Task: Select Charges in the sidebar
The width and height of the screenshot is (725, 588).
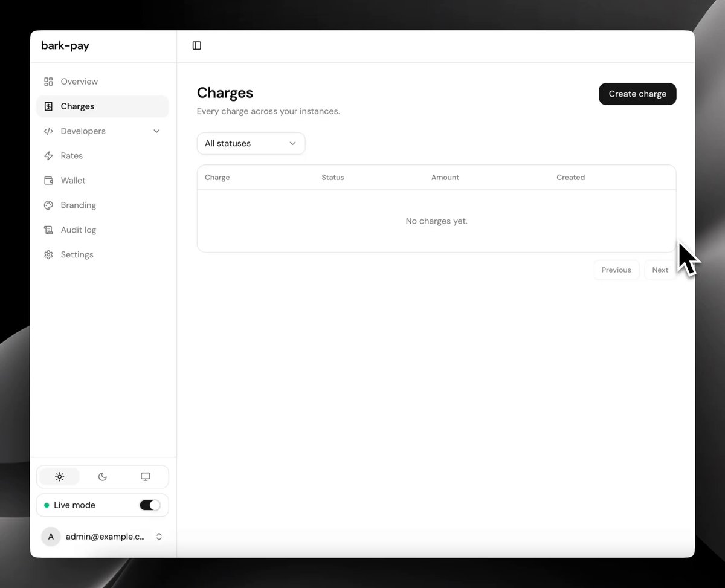Action: pyautogui.click(x=102, y=106)
